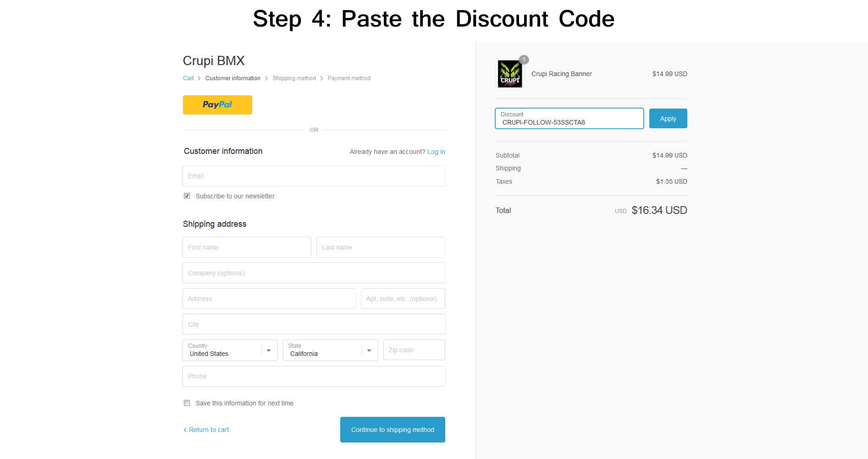Toggle the Subscribe to our newsletter checkbox
This screenshot has width=868, height=459.
pyautogui.click(x=187, y=196)
